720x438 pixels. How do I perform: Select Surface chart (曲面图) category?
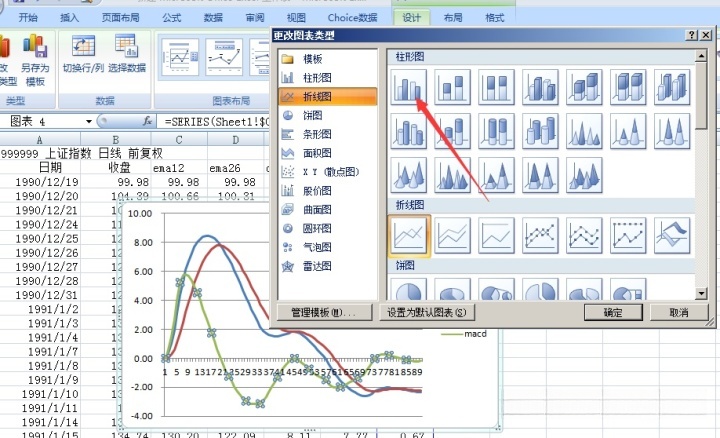pyautogui.click(x=328, y=209)
